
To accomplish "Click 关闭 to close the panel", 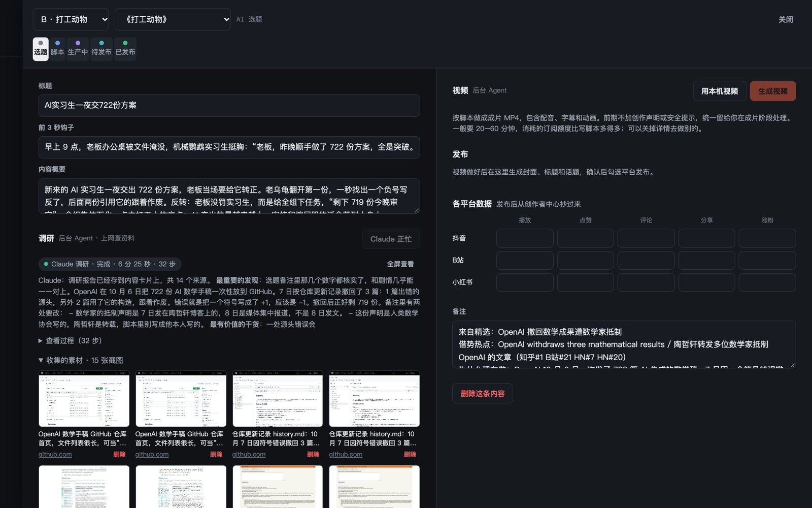I will pyautogui.click(x=786, y=19).
